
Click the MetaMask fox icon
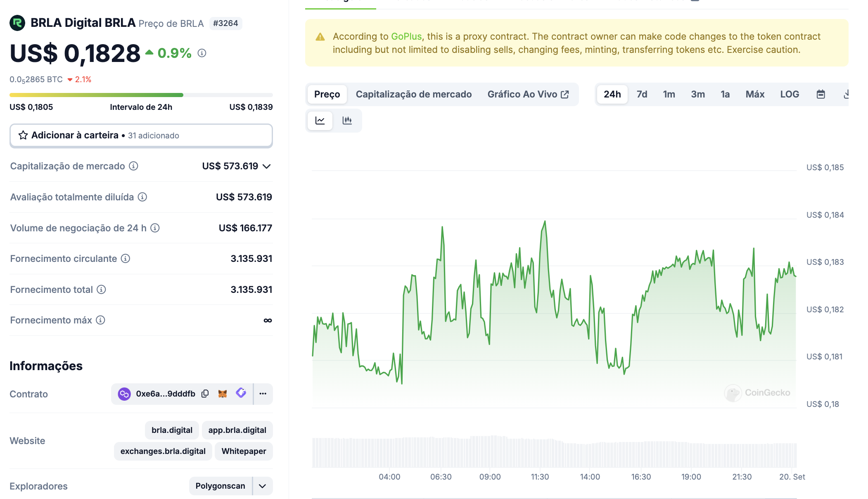pyautogui.click(x=223, y=394)
